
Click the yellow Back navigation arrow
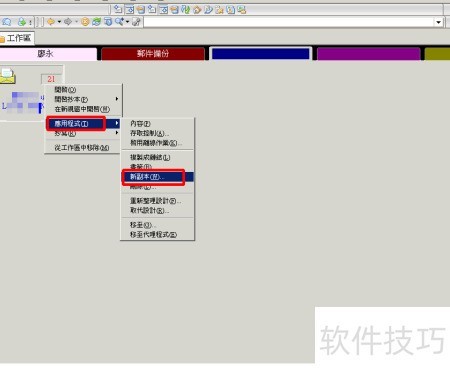[x=50, y=22]
